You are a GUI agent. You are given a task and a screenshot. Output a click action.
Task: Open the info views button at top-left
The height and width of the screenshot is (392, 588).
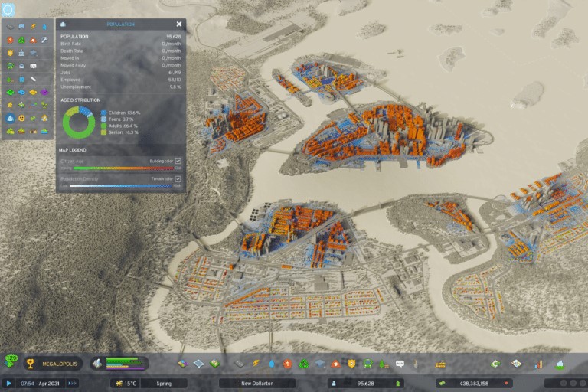tap(8, 9)
